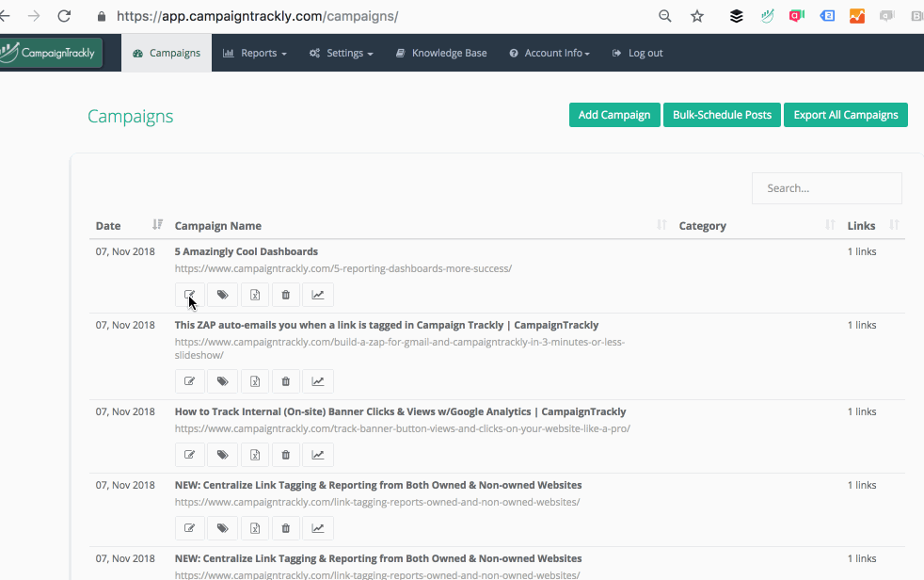Go forward in browser history
Screen dimensions: 924x580
click(x=34, y=16)
